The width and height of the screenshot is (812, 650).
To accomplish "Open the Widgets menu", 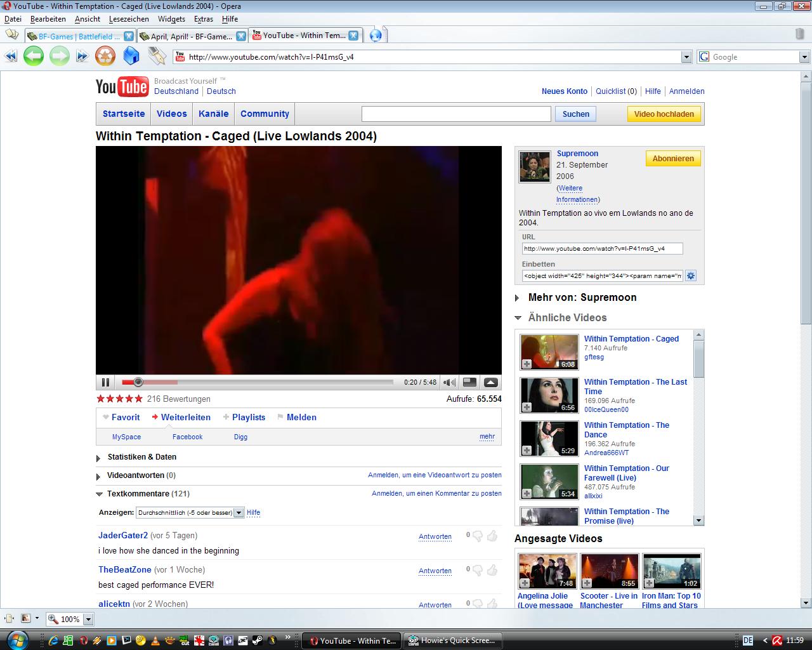I will point(171,19).
